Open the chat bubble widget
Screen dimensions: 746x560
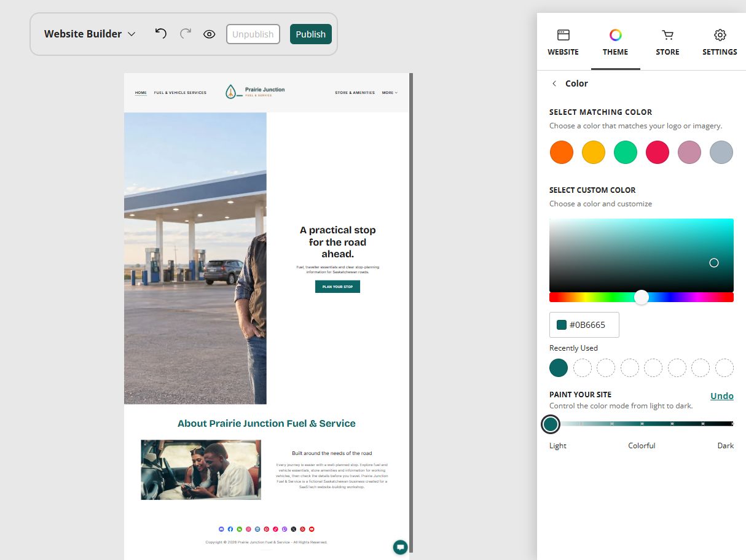(401, 547)
